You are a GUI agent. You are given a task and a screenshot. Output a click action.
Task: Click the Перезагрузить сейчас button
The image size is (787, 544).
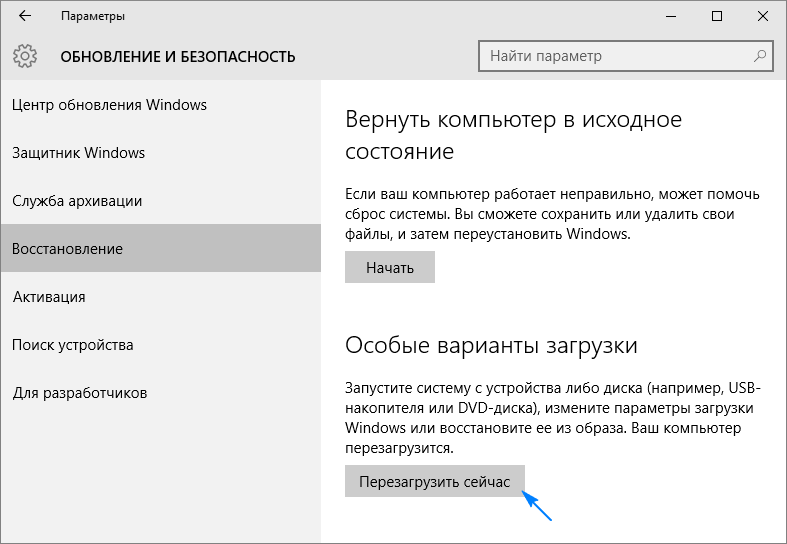pos(434,482)
